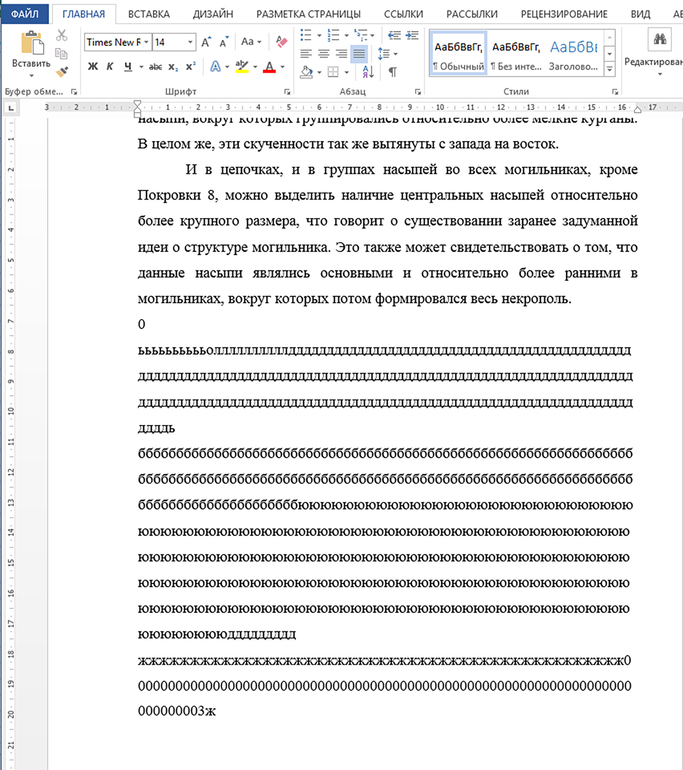Open the ФАЙЛ backstage menu
This screenshot has height=770, width=683.
coord(24,14)
